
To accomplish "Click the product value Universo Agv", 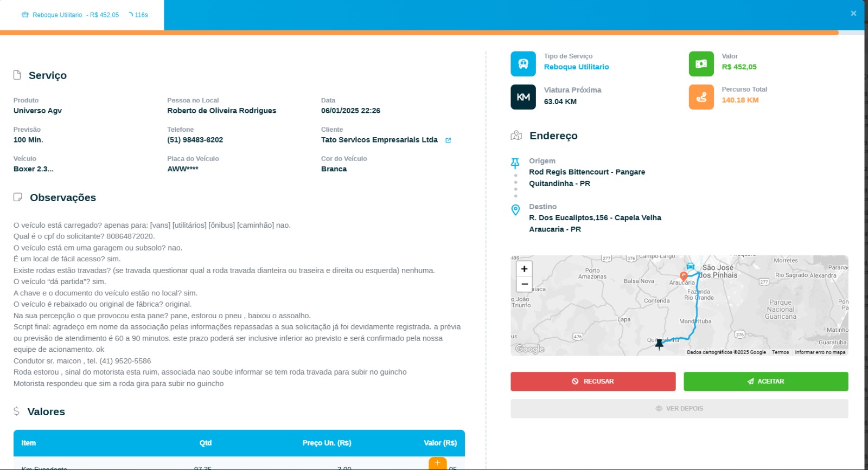I will pos(37,111).
